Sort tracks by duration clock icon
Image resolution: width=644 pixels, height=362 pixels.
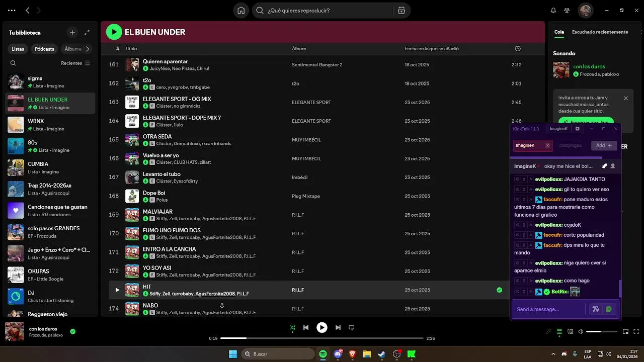click(518, 49)
